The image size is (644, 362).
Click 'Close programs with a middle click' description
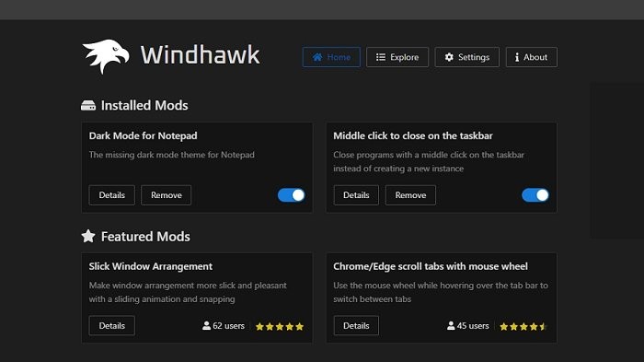pyautogui.click(x=429, y=162)
